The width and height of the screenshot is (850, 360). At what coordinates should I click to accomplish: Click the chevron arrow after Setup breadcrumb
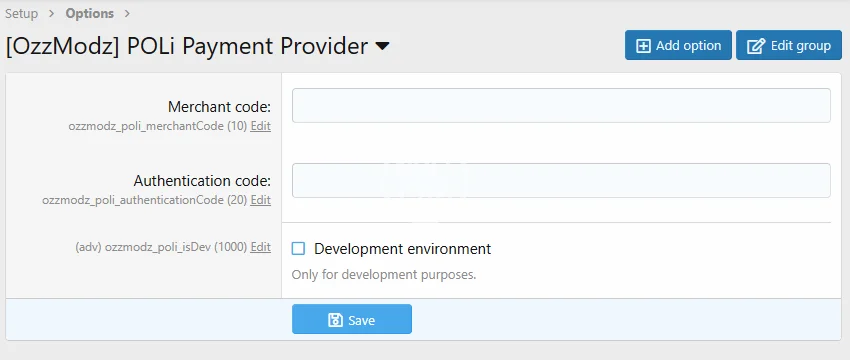point(51,14)
